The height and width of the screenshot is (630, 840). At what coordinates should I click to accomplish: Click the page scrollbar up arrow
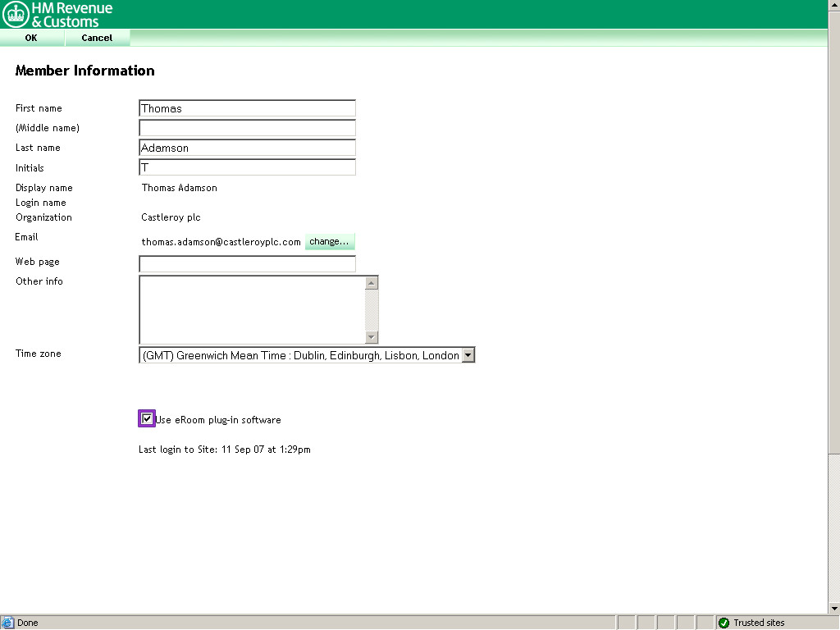pos(833,6)
